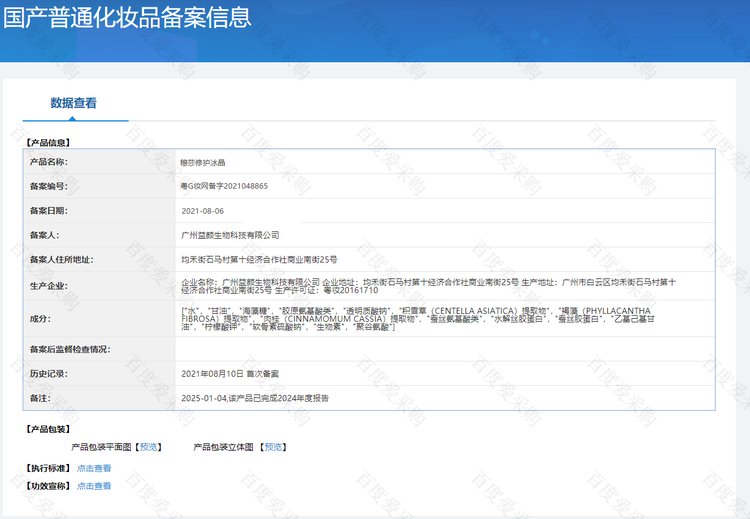Open 产品包装平面图 预览 link
Screen dimensions: 750x519
[x=148, y=447]
